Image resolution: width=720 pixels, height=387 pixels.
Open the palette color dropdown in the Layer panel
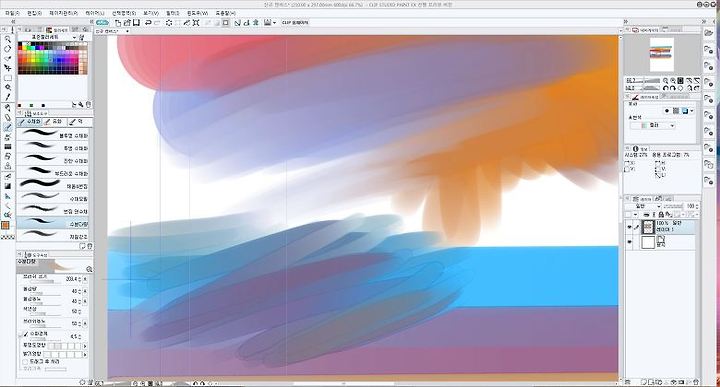[x=636, y=215]
